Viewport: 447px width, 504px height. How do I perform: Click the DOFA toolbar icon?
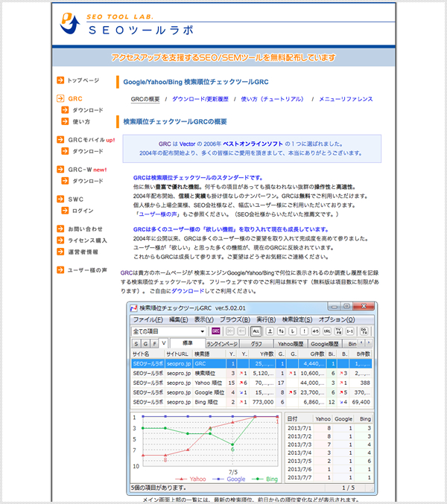coord(364,331)
